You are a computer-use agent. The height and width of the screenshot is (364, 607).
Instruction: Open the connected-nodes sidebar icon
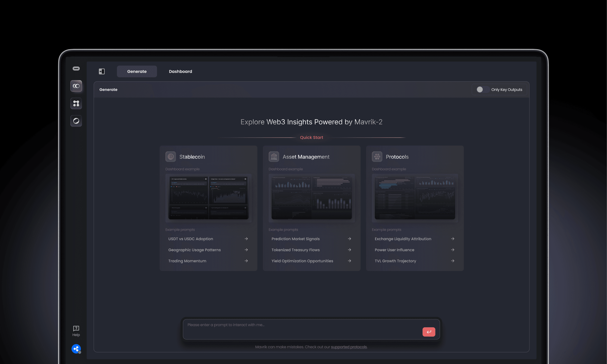(x=76, y=104)
